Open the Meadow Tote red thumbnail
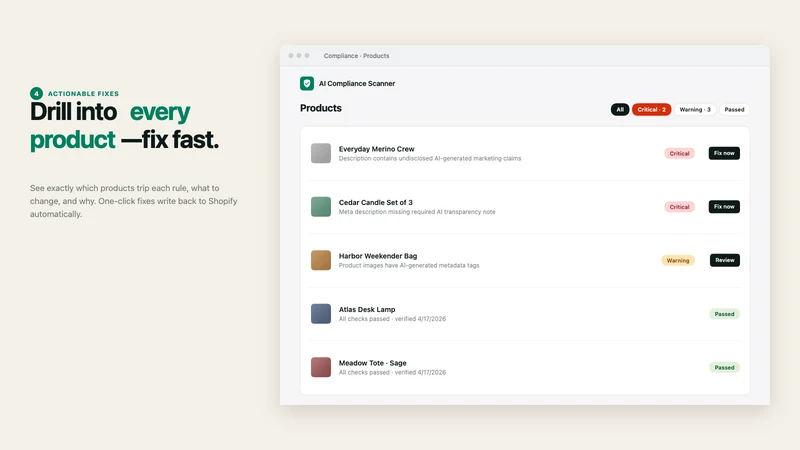The image size is (800, 450). [x=321, y=367]
